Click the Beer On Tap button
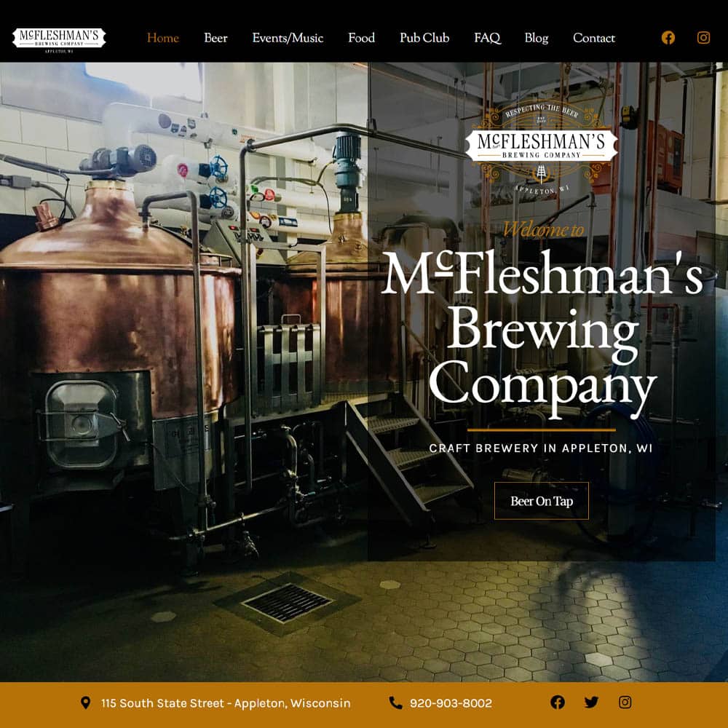This screenshot has height=728, width=728. click(542, 501)
